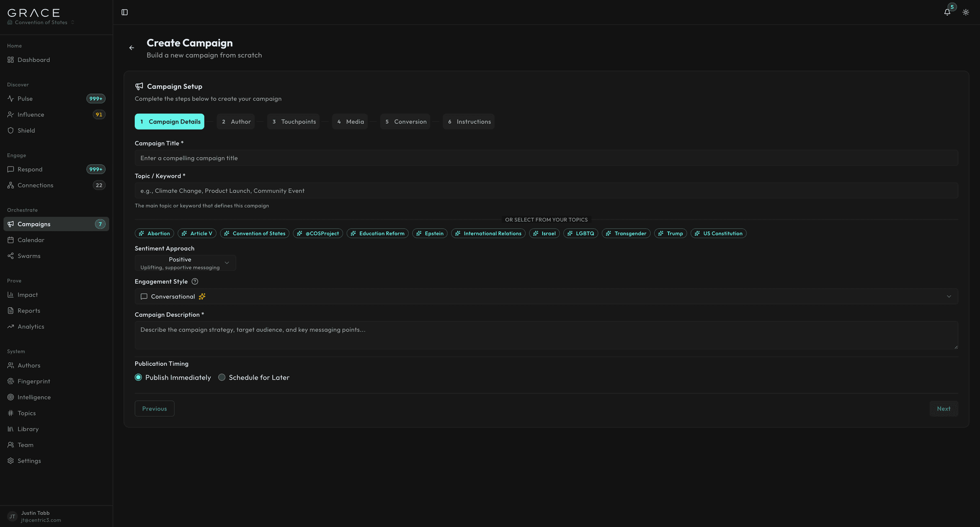Open Pulse in the sidebar
Viewport: 980px width, 527px height.
(25, 99)
